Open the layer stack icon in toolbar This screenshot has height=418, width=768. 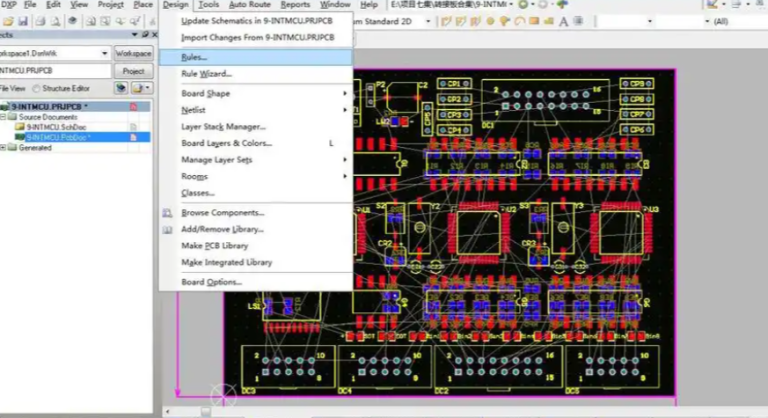pos(72,21)
